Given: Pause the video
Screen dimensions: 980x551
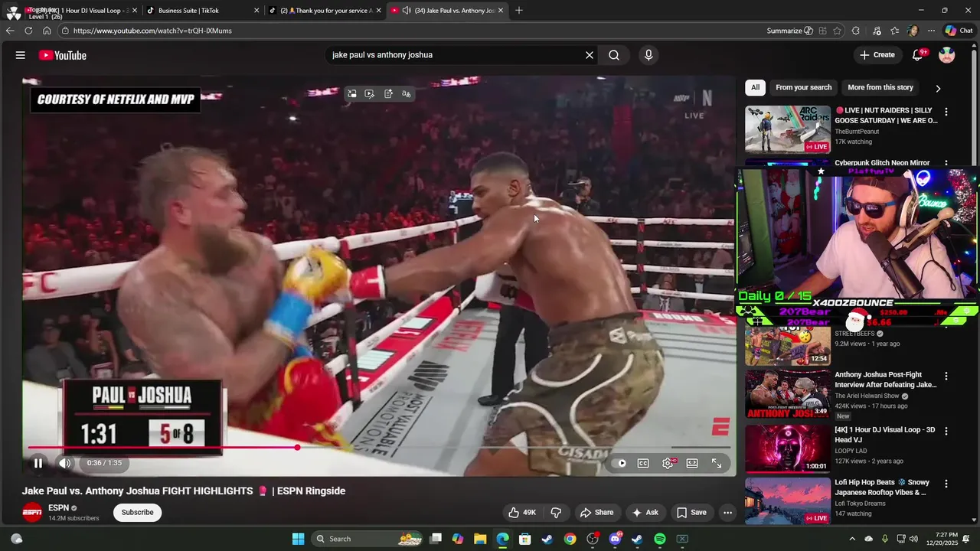Looking at the screenshot, I should [x=38, y=463].
